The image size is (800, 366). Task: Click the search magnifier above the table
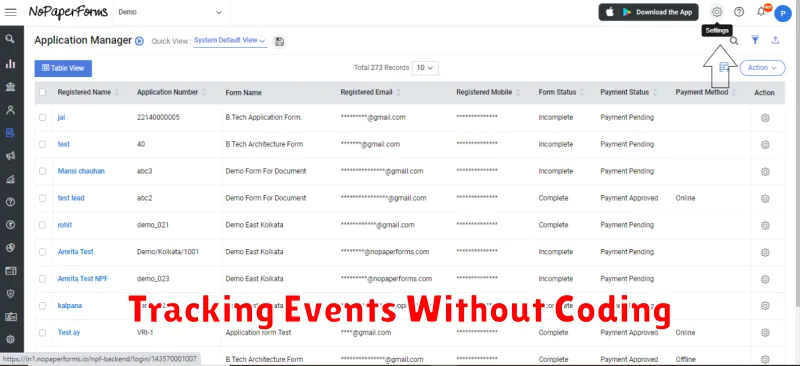(734, 41)
